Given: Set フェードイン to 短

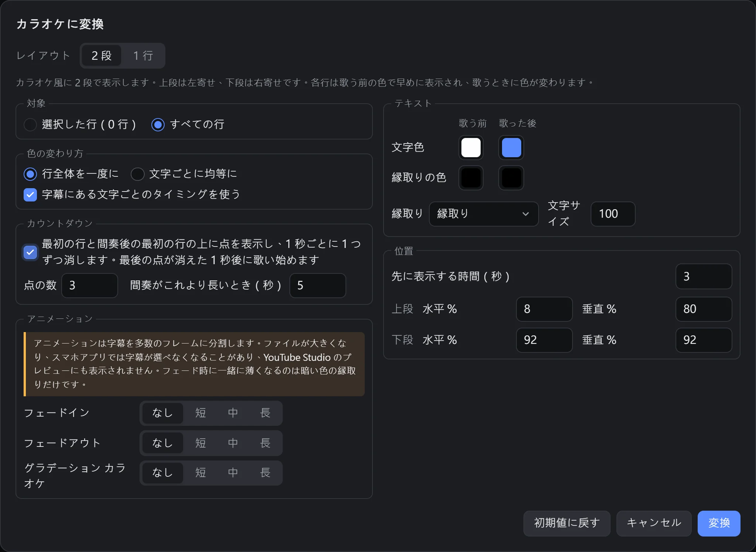Looking at the screenshot, I should (x=200, y=413).
